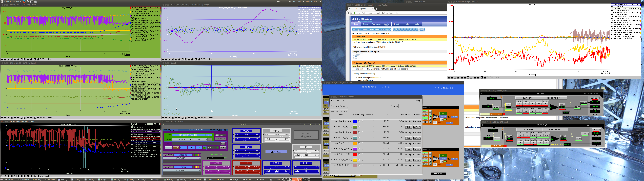Open File menu in StripTool Controls

[x=333, y=101]
